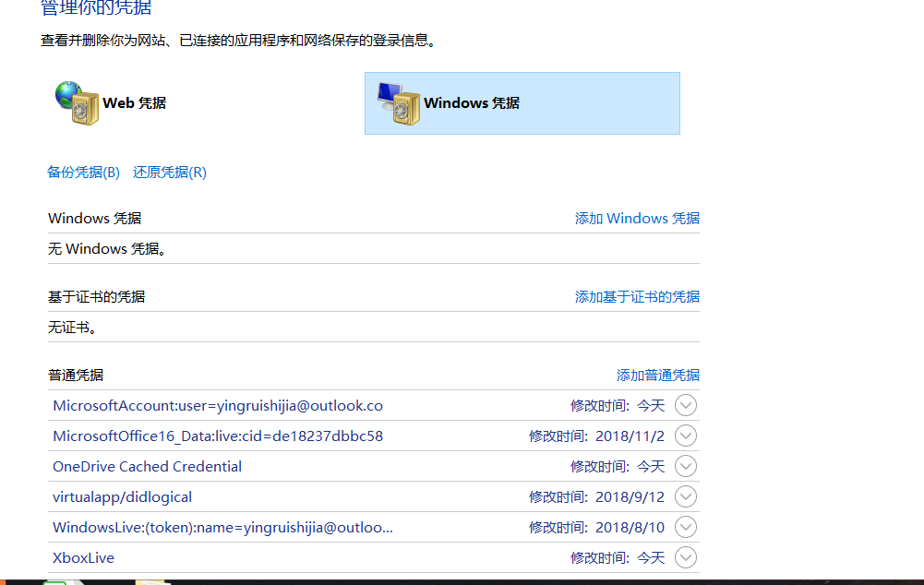Expand MicrosoftOffice16_Data credential chevron
924x585 pixels.
[x=686, y=436]
